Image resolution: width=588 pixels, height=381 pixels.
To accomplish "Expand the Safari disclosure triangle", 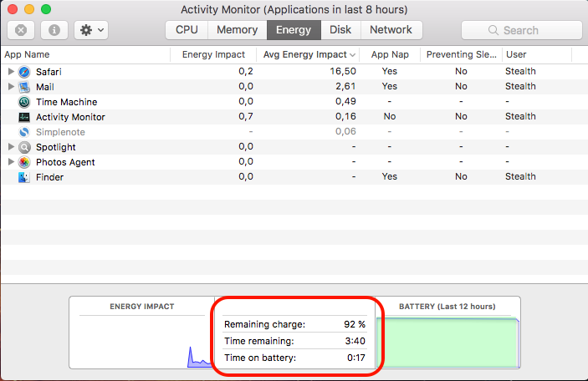I will click(11, 71).
